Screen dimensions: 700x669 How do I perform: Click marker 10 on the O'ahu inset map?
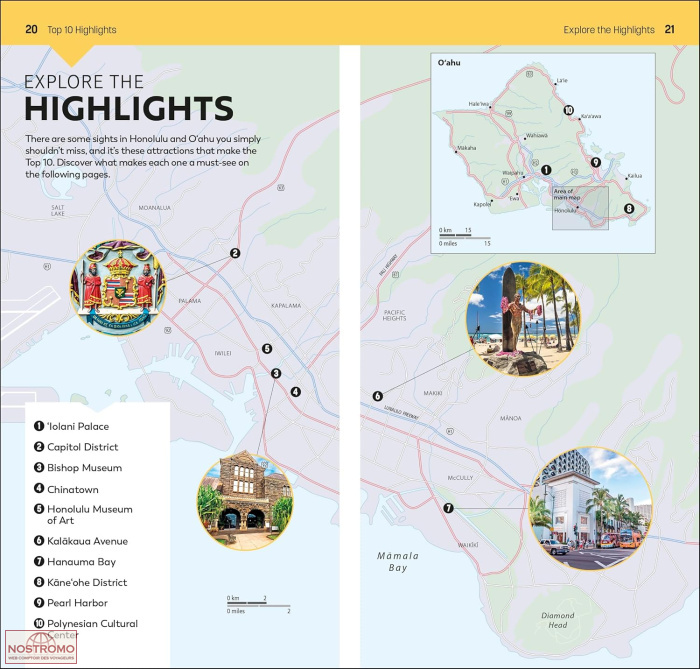[x=568, y=111]
